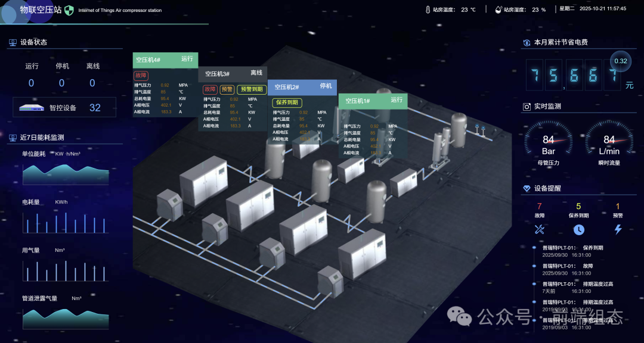Click 排气压力 row in 空压机4# card
644x343 pixels.
[x=161, y=85]
